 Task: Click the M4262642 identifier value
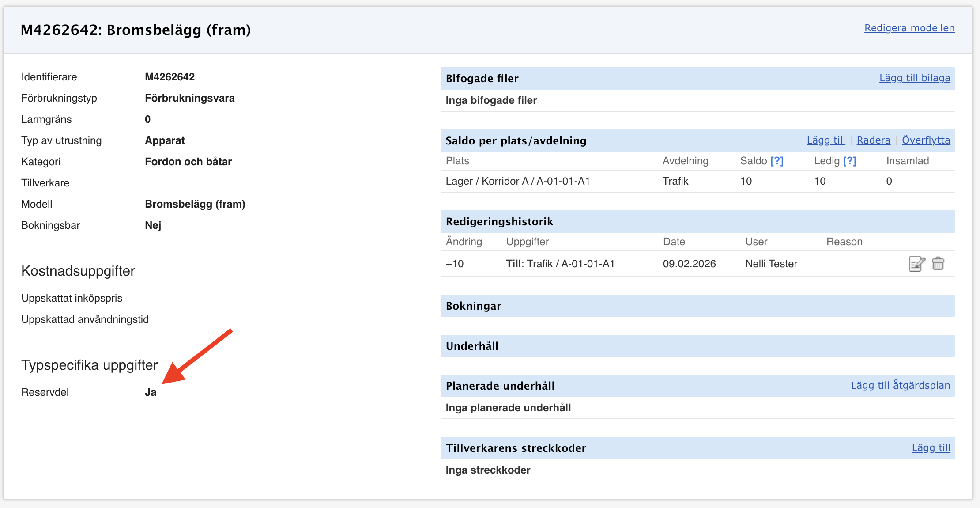(170, 77)
